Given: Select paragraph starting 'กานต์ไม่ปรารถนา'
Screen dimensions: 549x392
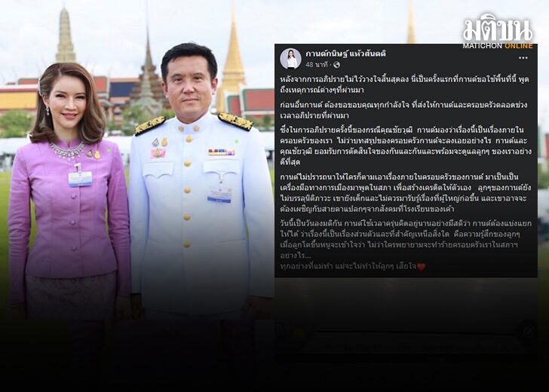Looking at the screenshot, I should 406,193.
